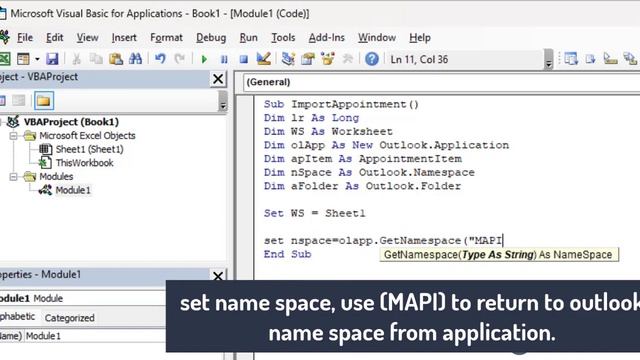Open the Format menu

(x=166, y=38)
